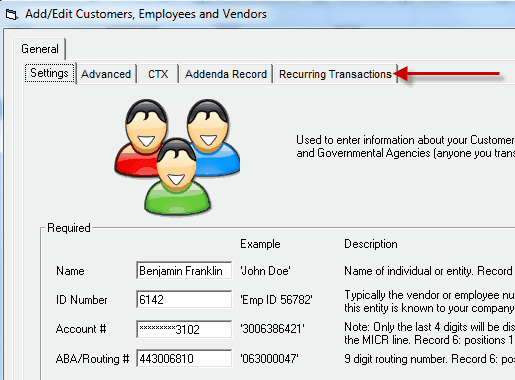Click the window title text
The height and width of the screenshot is (380, 515).
(146, 14)
